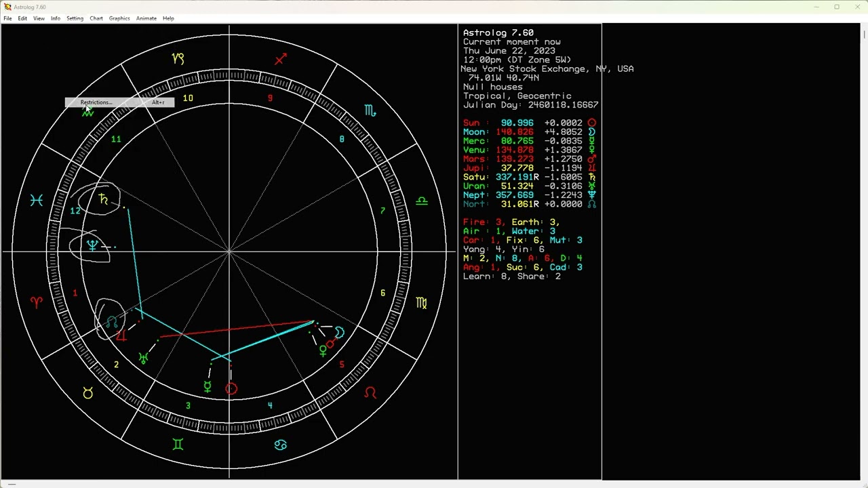Click the Cancer sign glyph on the wheel
This screenshot has height=488, width=868.
[281, 445]
